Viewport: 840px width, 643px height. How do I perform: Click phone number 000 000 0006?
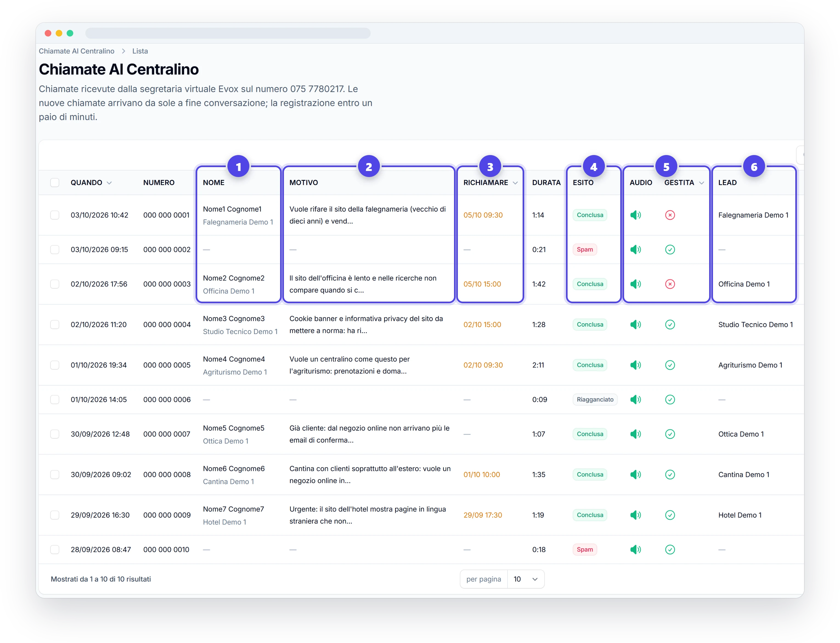click(x=167, y=400)
